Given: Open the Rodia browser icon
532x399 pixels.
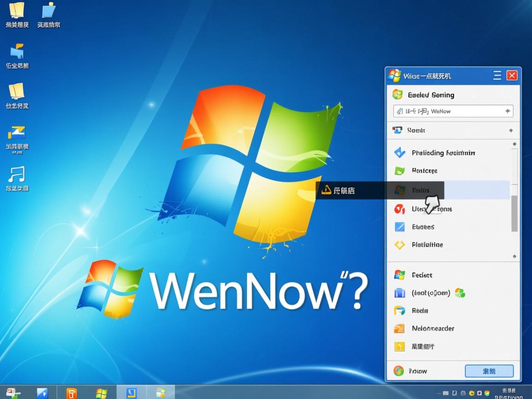Looking at the screenshot, I should 401,310.
